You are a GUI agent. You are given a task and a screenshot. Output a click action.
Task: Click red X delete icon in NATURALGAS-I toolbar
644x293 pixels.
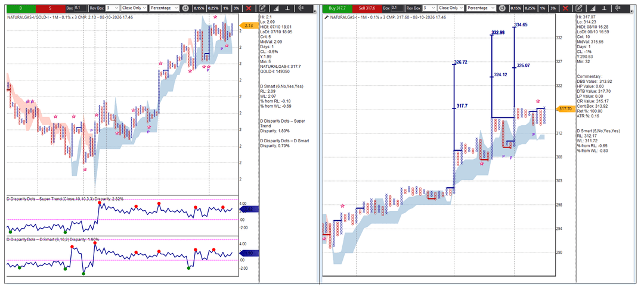click(565, 8)
